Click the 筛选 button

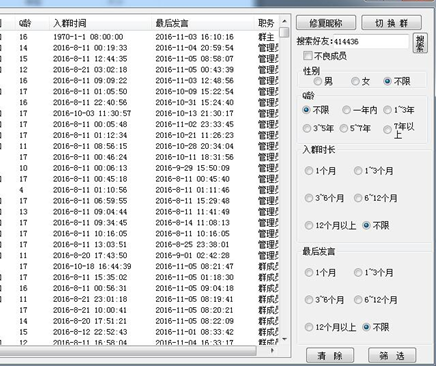click(392, 356)
